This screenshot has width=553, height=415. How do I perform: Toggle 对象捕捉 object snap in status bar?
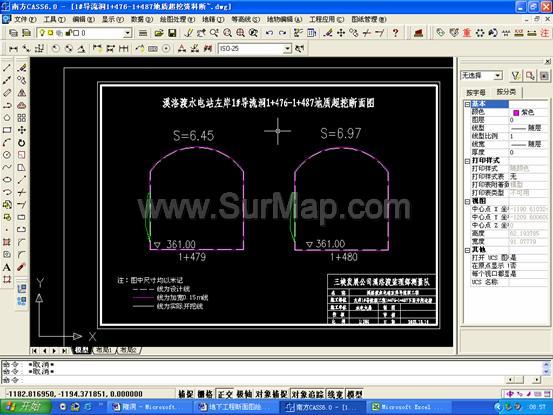(272, 394)
